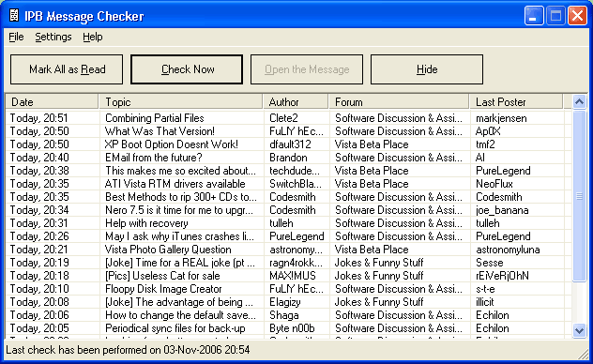
Task: Maximize the IPB Message Checker window
Action: 555,16
